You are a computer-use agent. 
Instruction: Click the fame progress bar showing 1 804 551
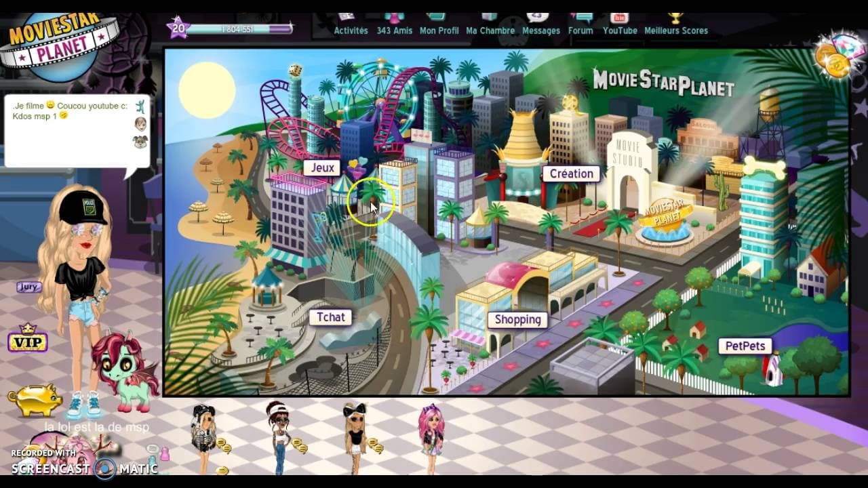(x=239, y=29)
